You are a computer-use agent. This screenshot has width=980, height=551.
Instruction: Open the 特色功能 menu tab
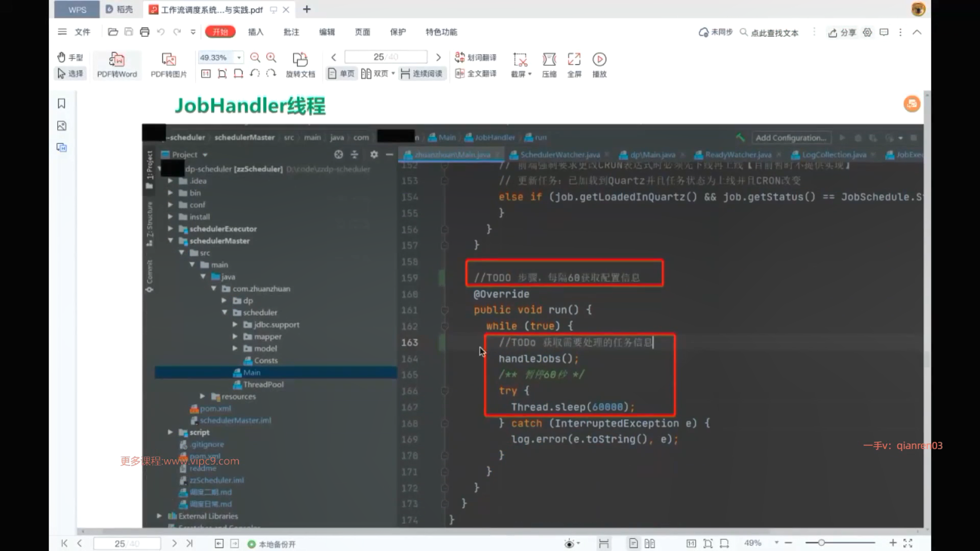coord(441,32)
